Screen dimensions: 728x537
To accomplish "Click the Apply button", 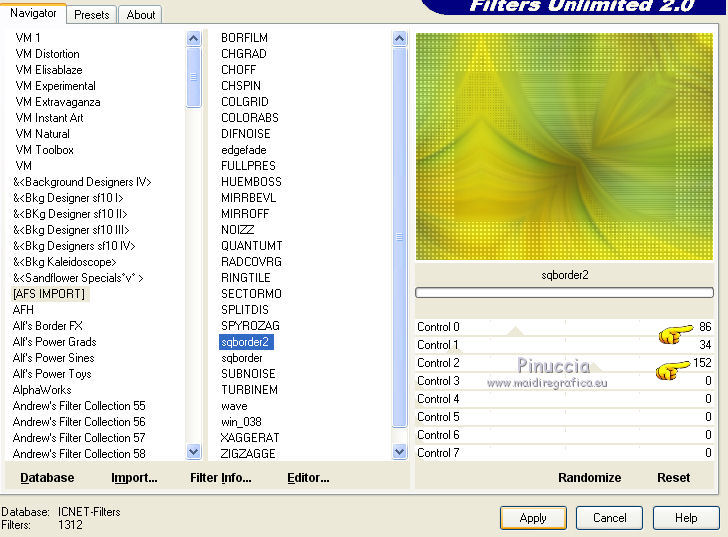I will 533,518.
